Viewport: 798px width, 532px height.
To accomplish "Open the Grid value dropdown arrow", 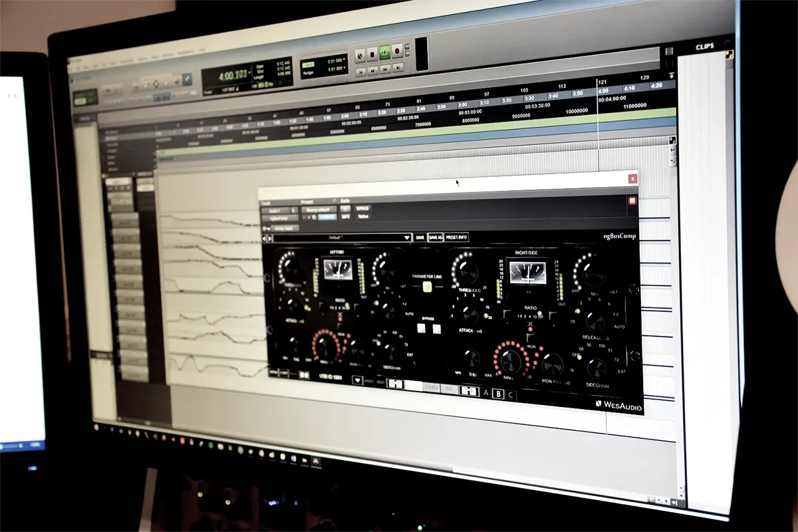I will pyautogui.click(x=344, y=59).
